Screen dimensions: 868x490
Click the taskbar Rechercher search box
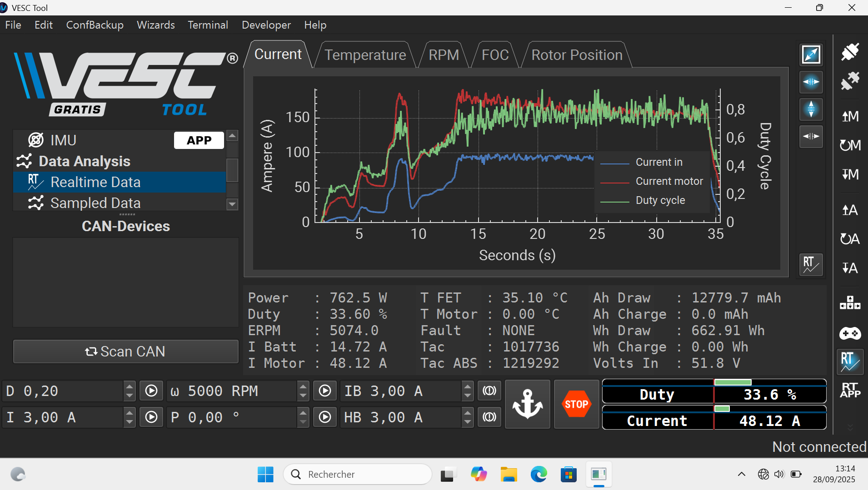[x=358, y=475]
